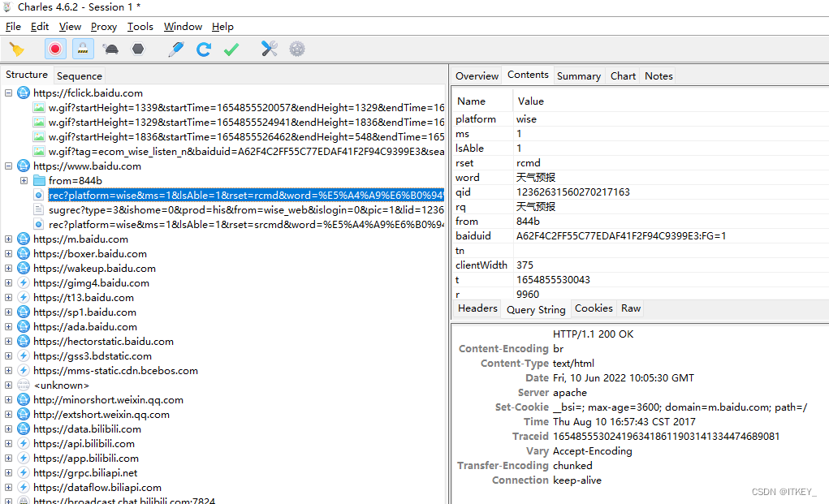Select the rec?...rset=srcmd request row
Viewport: 829px width, 504px height.
click(246, 225)
